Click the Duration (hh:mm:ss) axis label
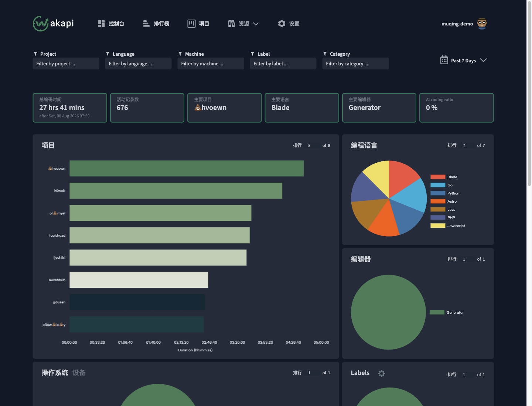 point(195,350)
